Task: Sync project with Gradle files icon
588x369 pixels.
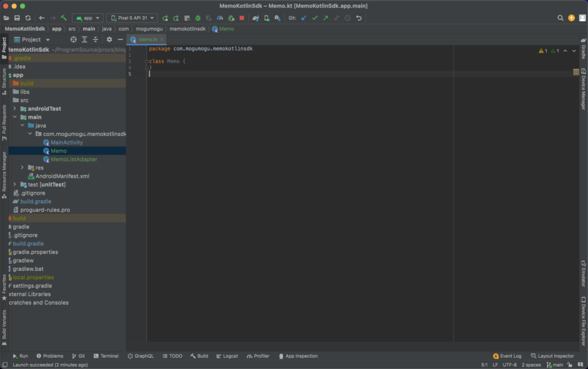Action: click(x=255, y=18)
